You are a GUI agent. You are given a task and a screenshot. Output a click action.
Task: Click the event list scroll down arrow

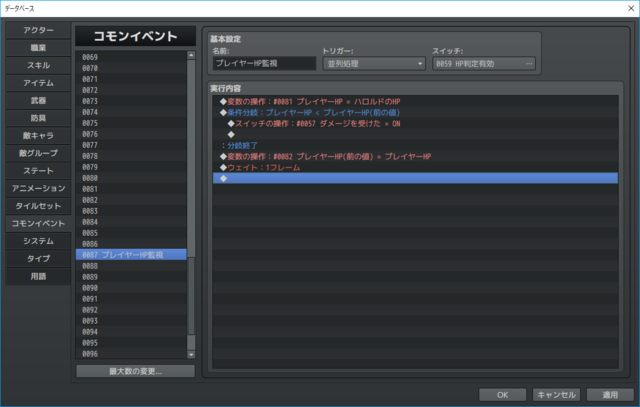click(191, 354)
